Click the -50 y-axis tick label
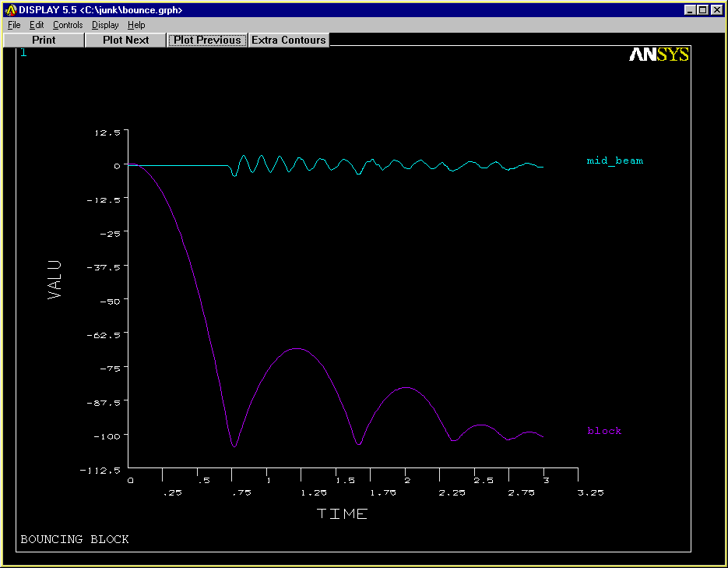The image size is (728, 568). point(111,302)
